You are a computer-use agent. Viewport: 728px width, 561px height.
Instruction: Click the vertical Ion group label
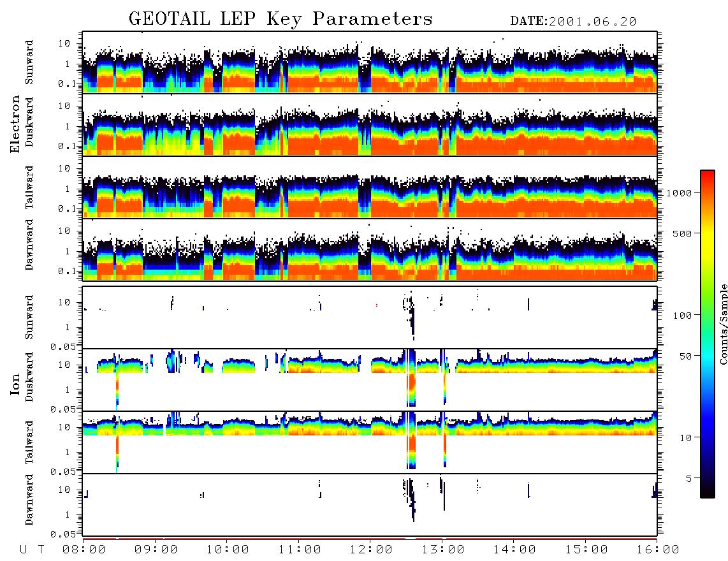coord(15,384)
